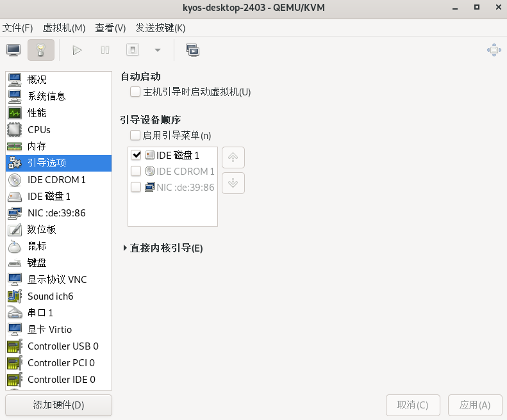507x420 pixels.
Task: Open 文件(F) menu
Action: point(17,28)
